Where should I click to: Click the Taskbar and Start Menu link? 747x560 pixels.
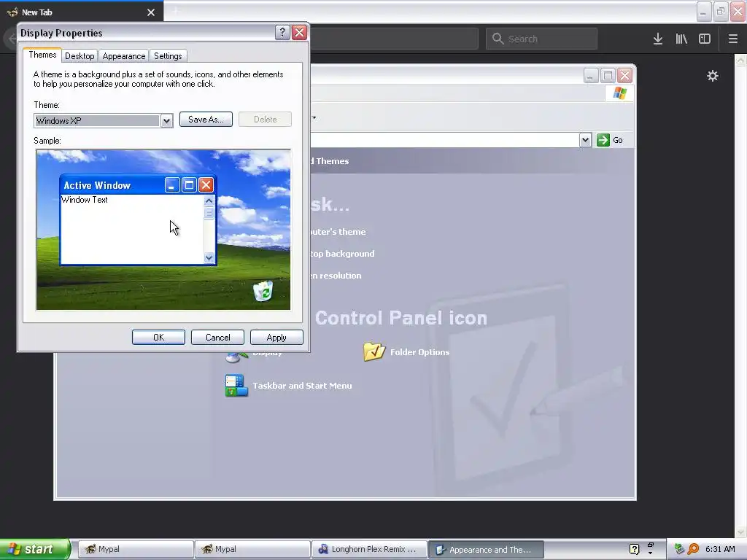(x=302, y=386)
